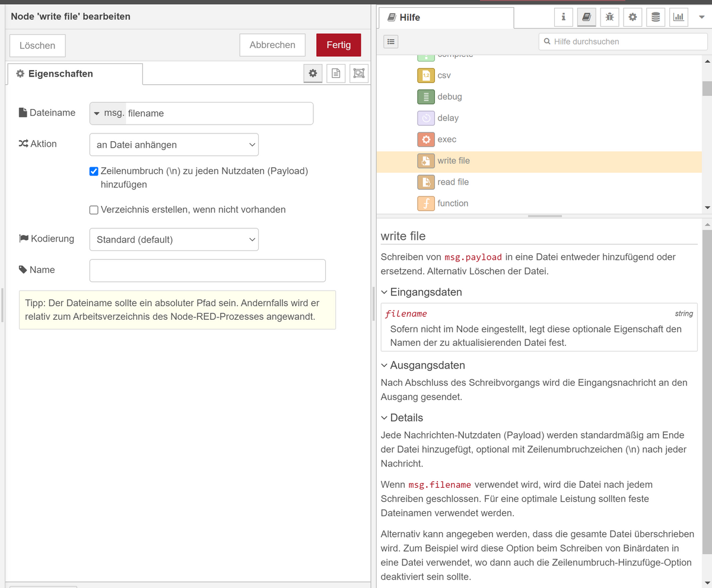The image size is (712, 588).
Task: Open dashboard chart icon in sidebar
Action: coord(679,17)
